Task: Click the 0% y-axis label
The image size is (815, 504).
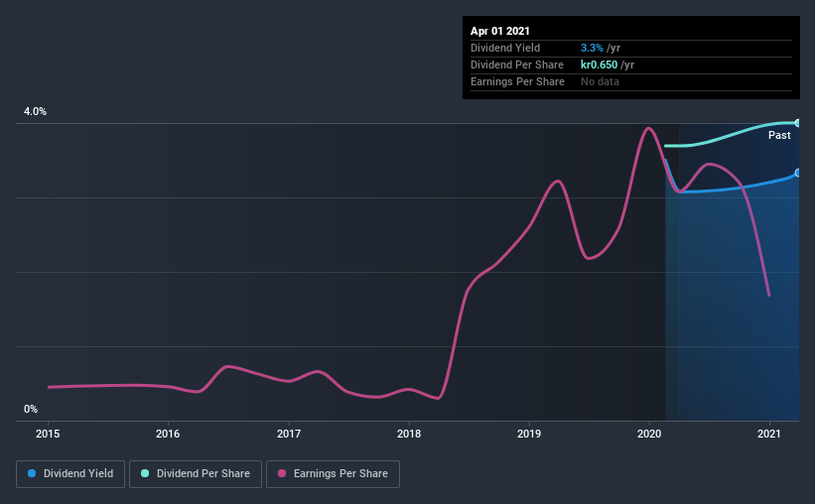Action: click(x=31, y=409)
